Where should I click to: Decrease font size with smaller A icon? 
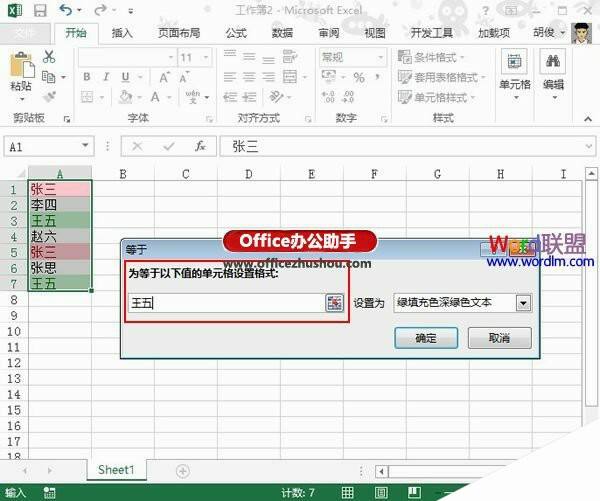[x=184, y=77]
